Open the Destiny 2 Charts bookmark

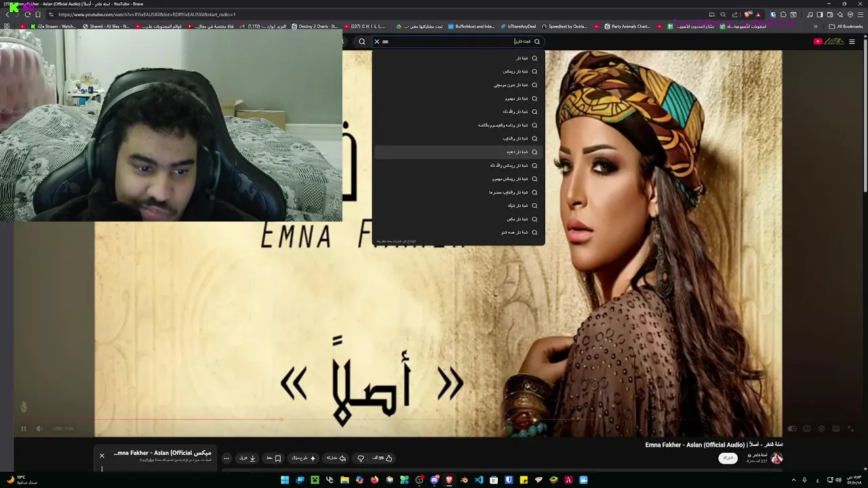(x=315, y=26)
